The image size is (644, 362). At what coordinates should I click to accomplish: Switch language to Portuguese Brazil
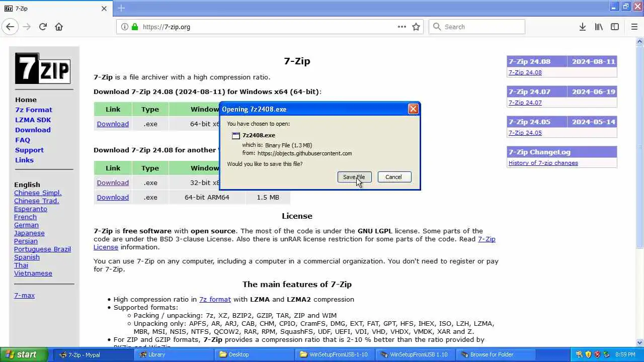(42, 249)
